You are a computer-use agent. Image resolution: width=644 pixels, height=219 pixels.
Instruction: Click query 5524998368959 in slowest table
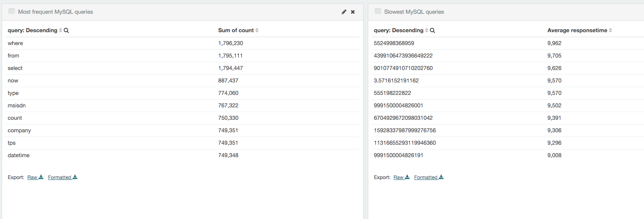pyautogui.click(x=394, y=43)
